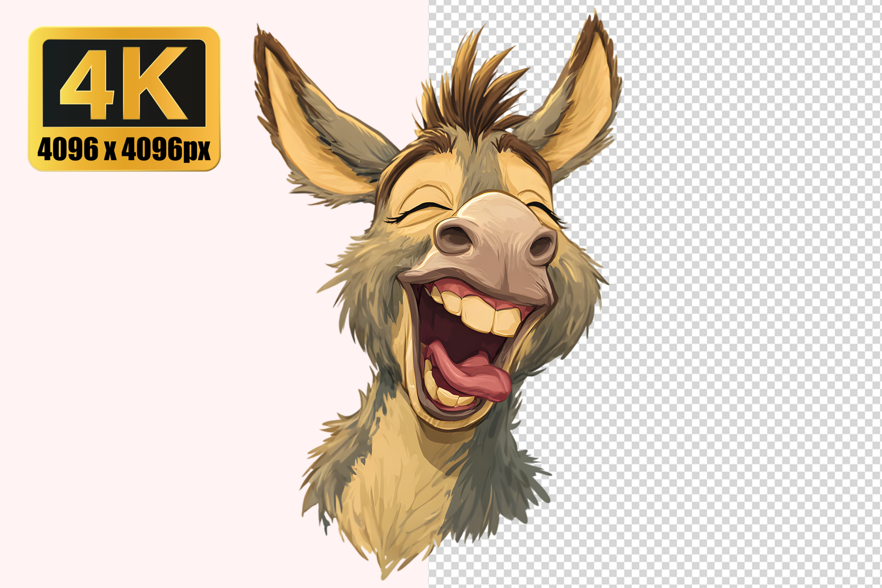The height and width of the screenshot is (588, 882).
Task: Click the tan fur on the neck
Action: (400, 488)
